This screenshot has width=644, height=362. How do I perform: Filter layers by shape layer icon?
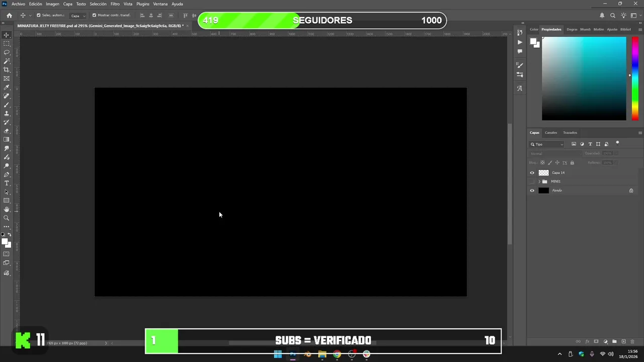598,144
